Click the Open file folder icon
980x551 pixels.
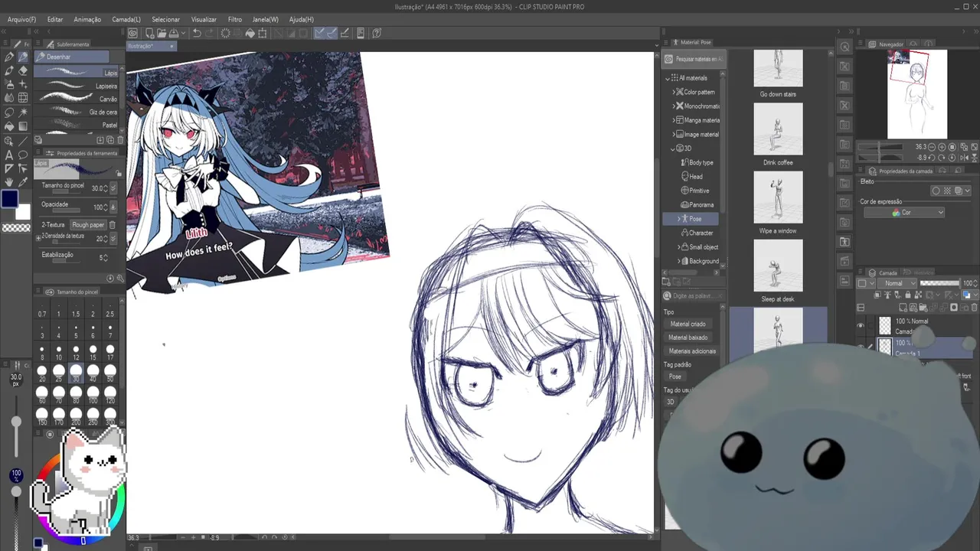coord(162,33)
